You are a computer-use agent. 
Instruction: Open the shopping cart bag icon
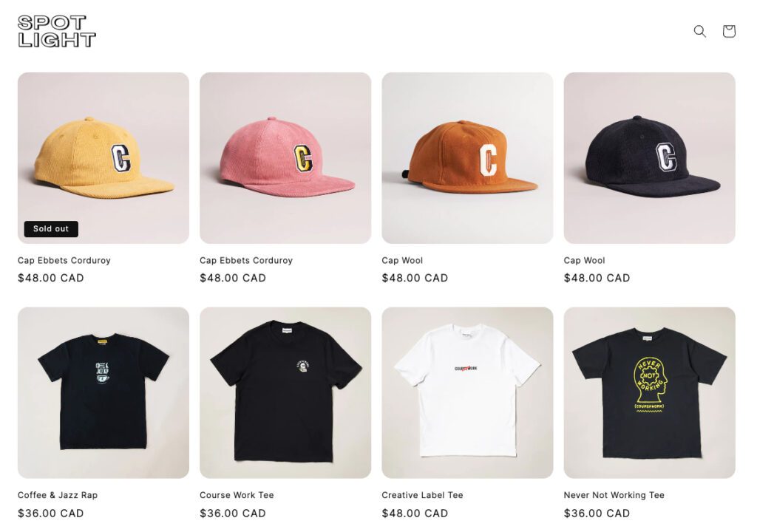click(729, 31)
